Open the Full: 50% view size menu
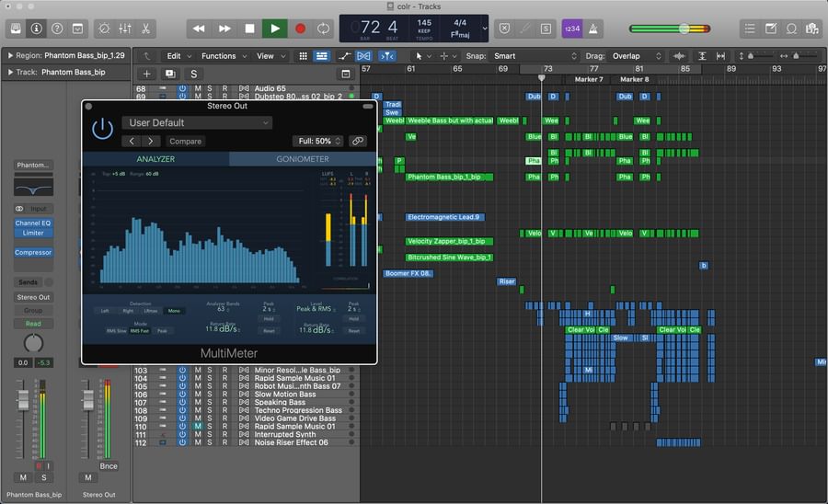This screenshot has width=828, height=504. click(x=318, y=141)
